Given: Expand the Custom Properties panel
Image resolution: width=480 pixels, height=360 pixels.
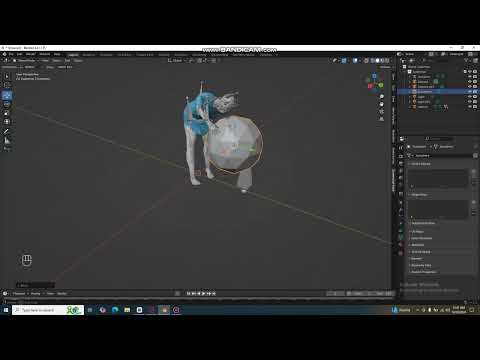Looking at the screenshot, I should 423,272.
